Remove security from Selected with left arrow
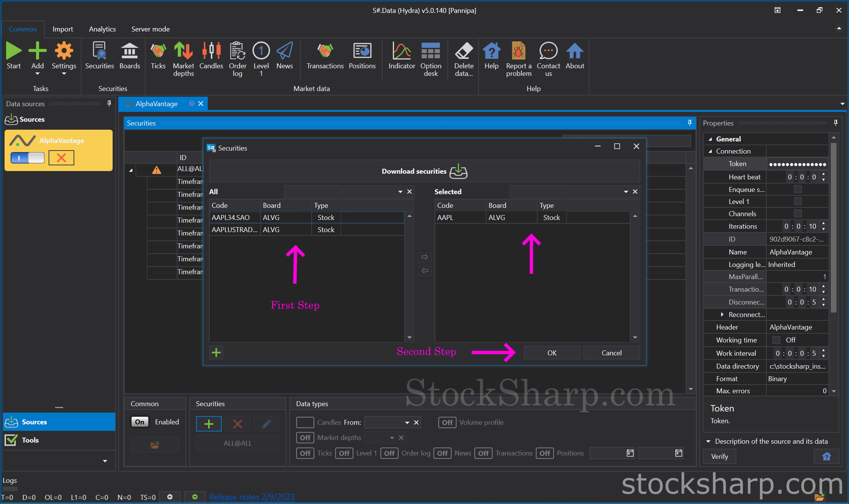This screenshot has height=504, width=849. pyautogui.click(x=425, y=271)
